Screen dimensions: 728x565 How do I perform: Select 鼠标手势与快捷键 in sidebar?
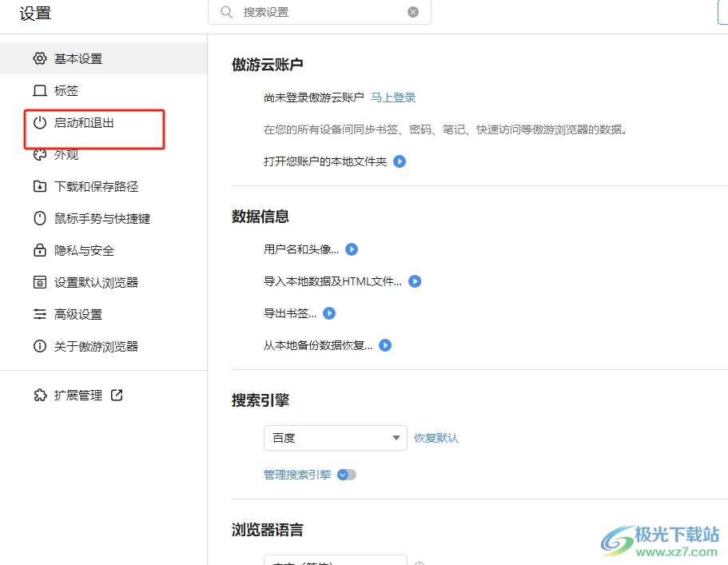(104, 218)
